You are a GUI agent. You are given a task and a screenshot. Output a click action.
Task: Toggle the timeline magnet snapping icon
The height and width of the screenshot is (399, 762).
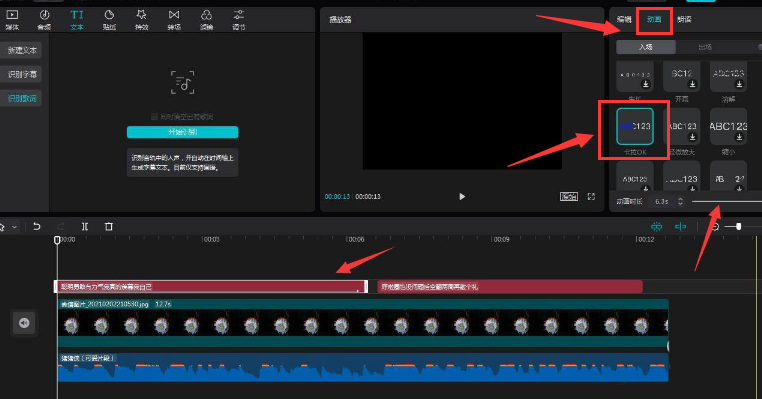tap(657, 226)
